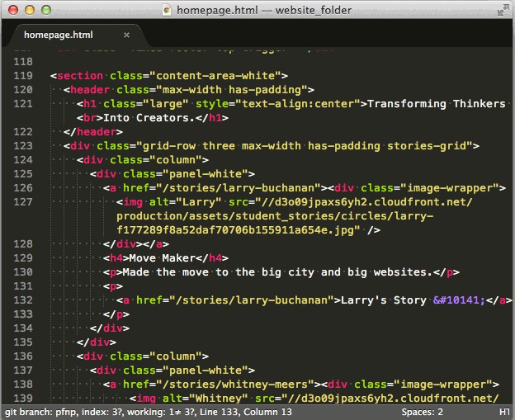Enter fullscreen using the top-right arrows icon

pyautogui.click(x=503, y=10)
